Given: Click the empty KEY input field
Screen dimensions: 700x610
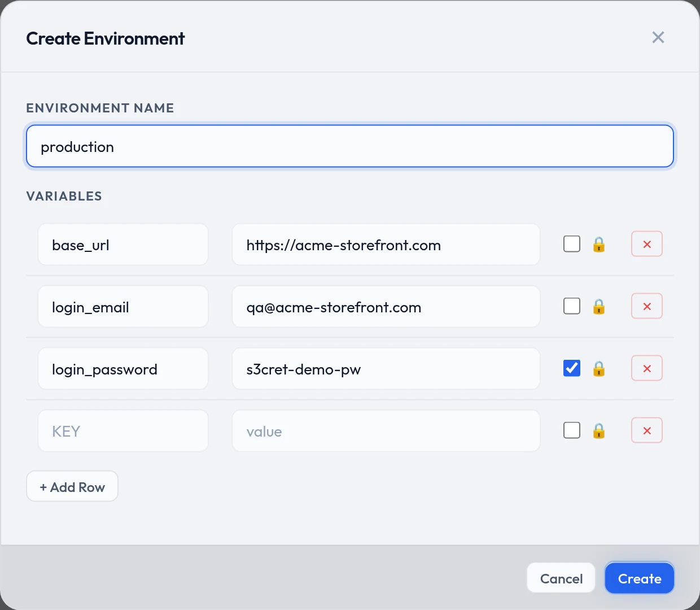Looking at the screenshot, I should coord(123,431).
